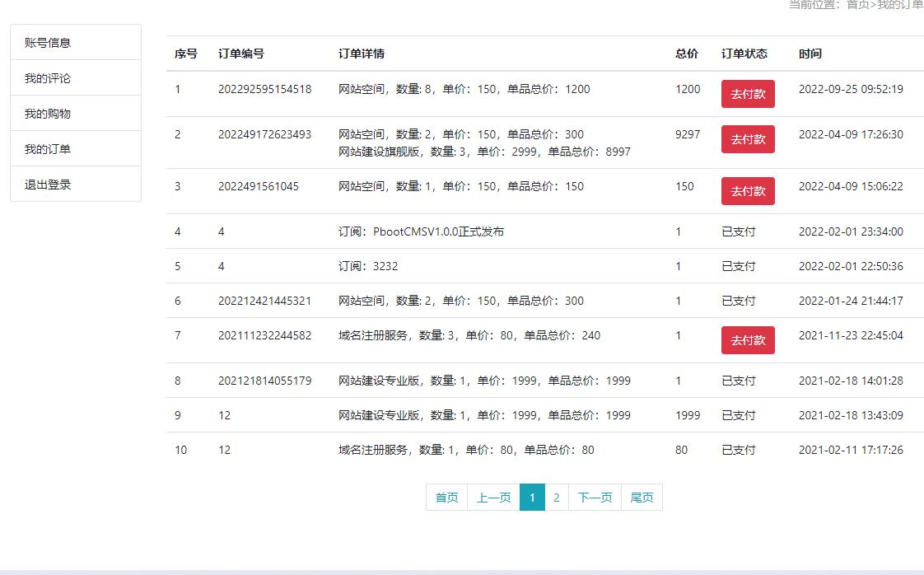Select the current page 1 button
The width and height of the screenshot is (924, 575).
[x=532, y=498]
